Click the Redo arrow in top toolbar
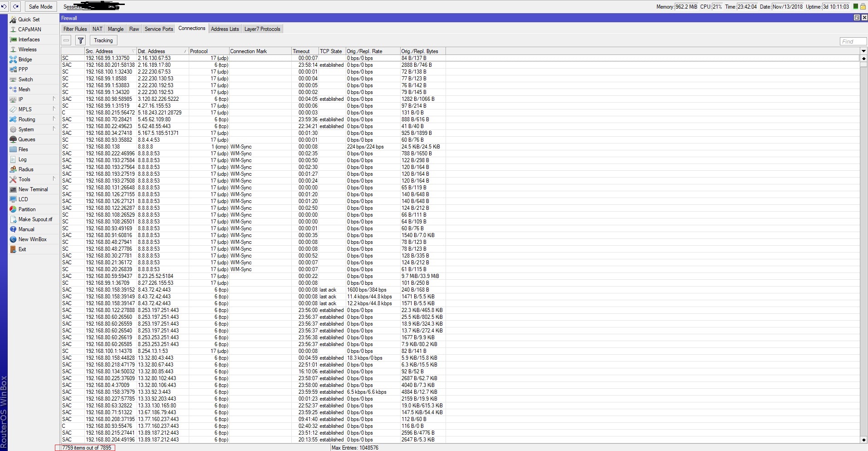The width and height of the screenshot is (868, 451). 16,6
